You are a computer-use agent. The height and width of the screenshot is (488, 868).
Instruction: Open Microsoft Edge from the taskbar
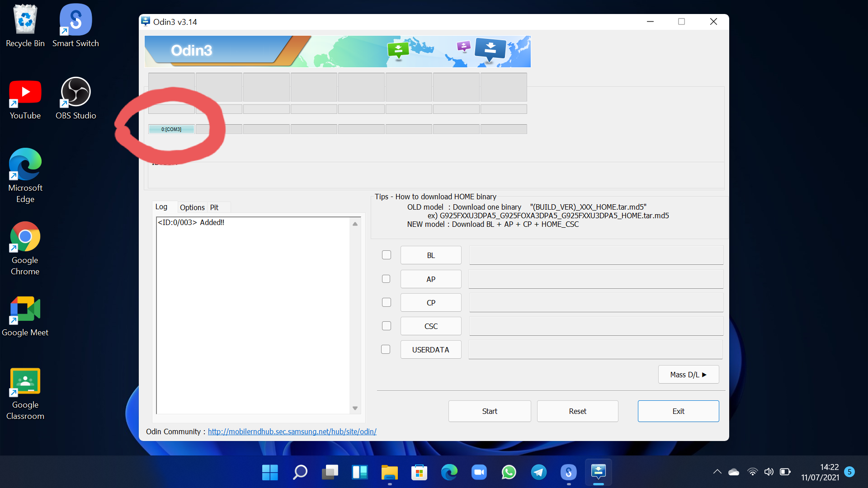[x=449, y=472]
